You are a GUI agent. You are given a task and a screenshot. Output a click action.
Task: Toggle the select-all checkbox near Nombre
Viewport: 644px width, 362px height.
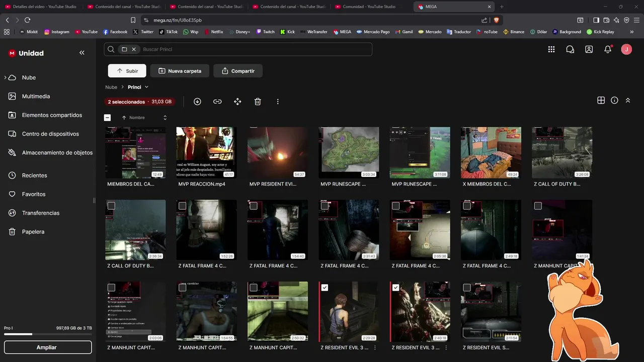coord(107,118)
